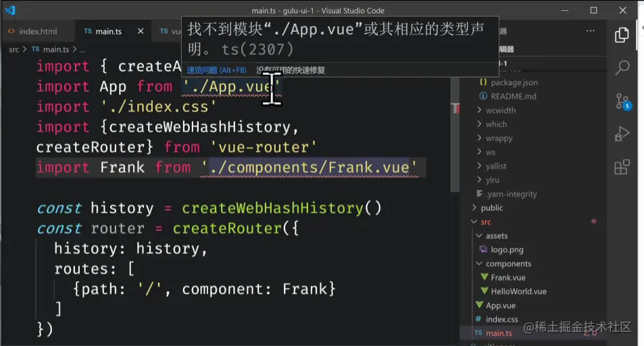Click the VS Code logo icon
The image size is (644, 346).
point(10,10)
